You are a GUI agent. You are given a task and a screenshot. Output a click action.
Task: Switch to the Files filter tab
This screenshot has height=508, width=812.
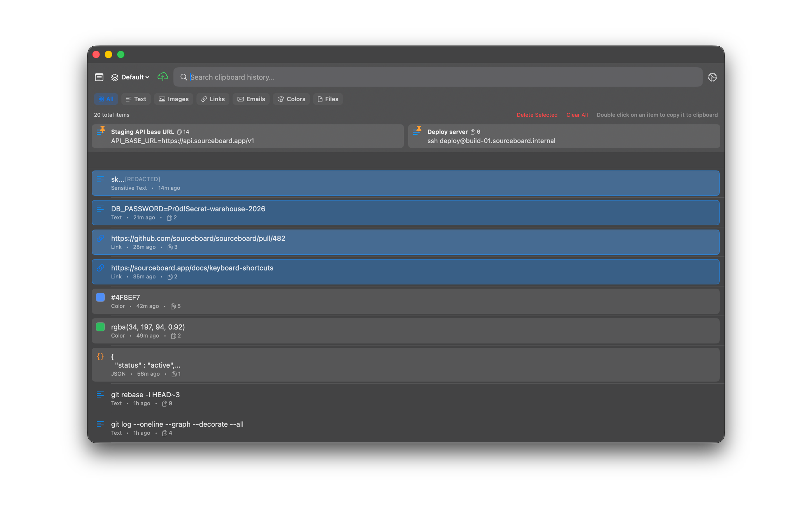tap(328, 99)
